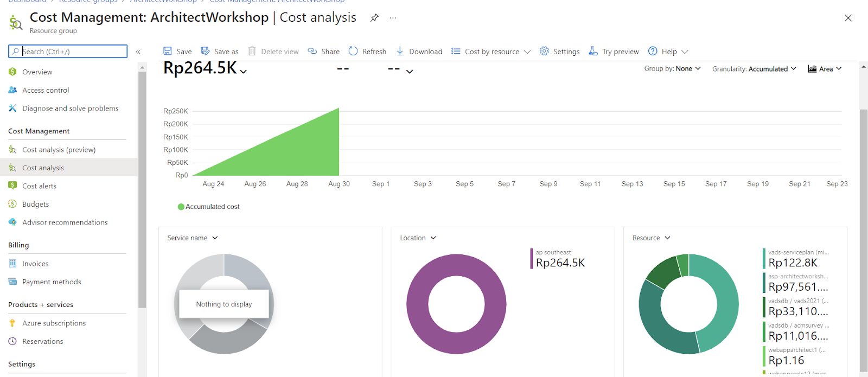This screenshot has width=868, height=377.
Task: Click the Invoices icon
Action: 12,263
